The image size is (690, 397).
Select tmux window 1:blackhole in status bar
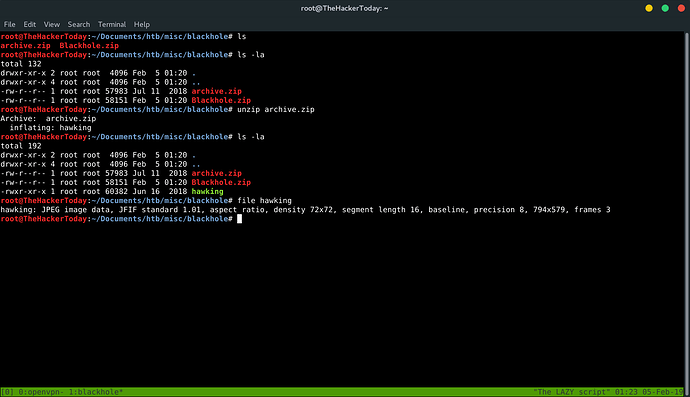(x=96, y=392)
